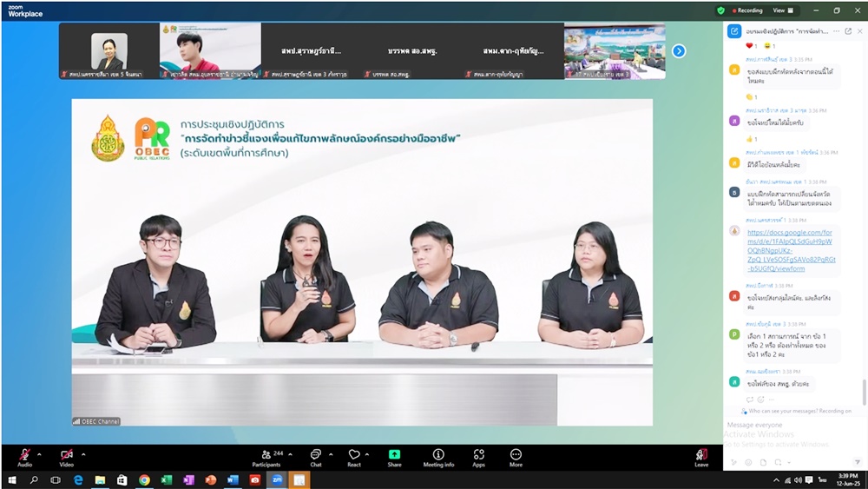Click the send message arrow icon
The width and height of the screenshot is (868, 489).
pyautogui.click(x=858, y=462)
